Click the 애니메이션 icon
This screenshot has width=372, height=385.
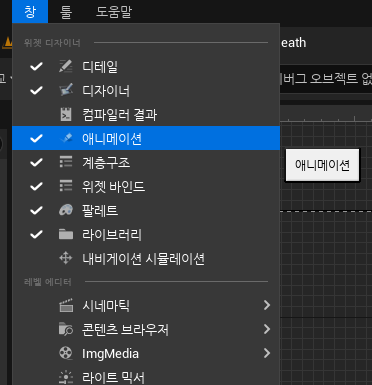[x=66, y=138]
